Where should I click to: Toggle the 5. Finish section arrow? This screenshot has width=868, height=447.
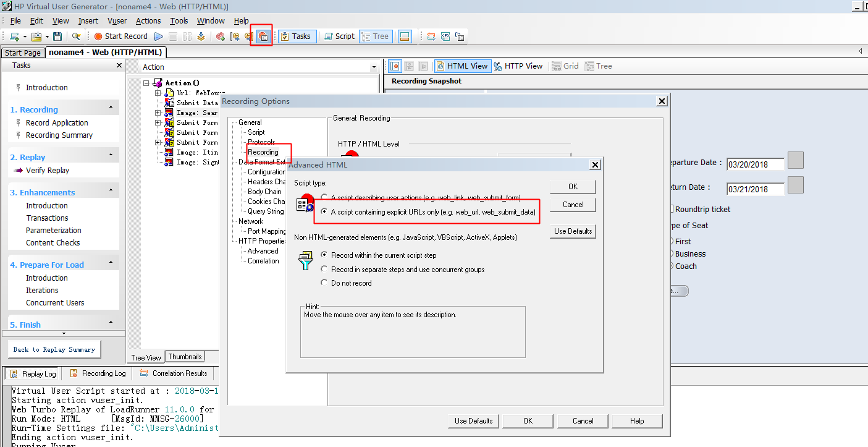(x=111, y=323)
